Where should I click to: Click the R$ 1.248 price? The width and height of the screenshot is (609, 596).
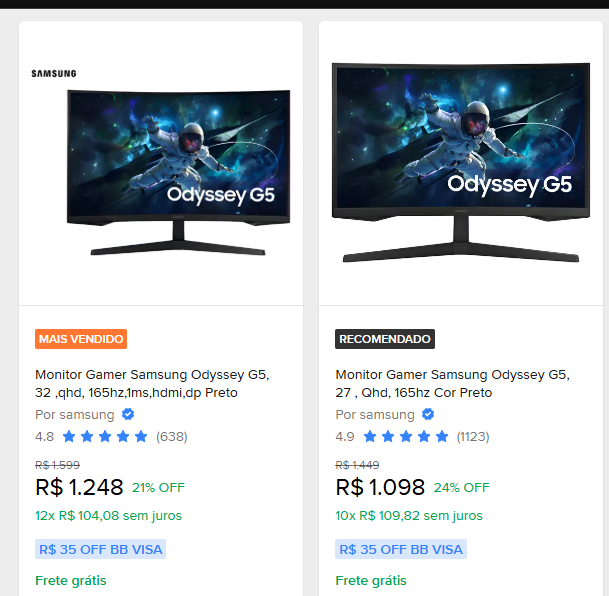[79, 487]
